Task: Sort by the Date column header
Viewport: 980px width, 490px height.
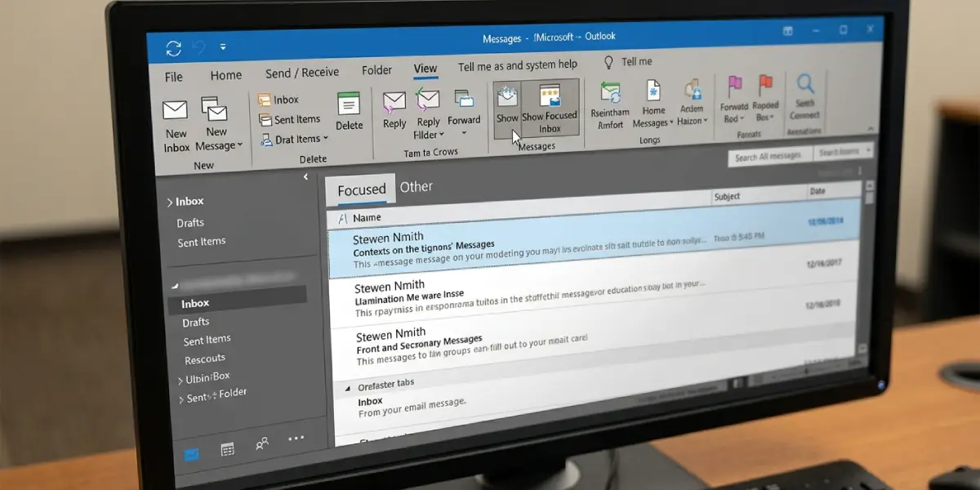Action: click(817, 192)
